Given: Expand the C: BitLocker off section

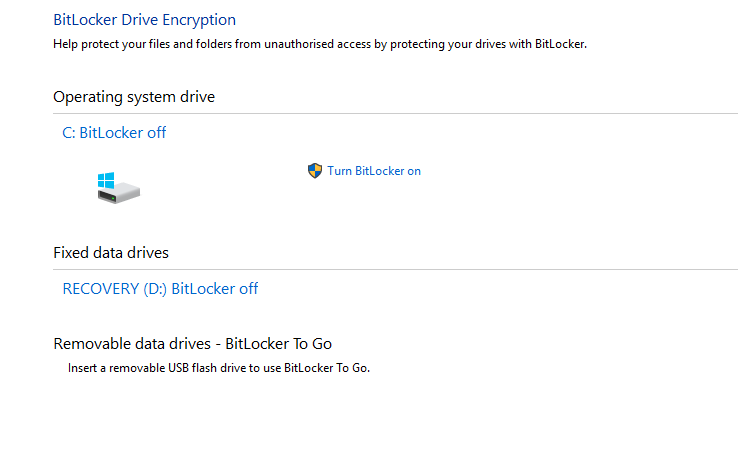Looking at the screenshot, I should click(x=114, y=132).
